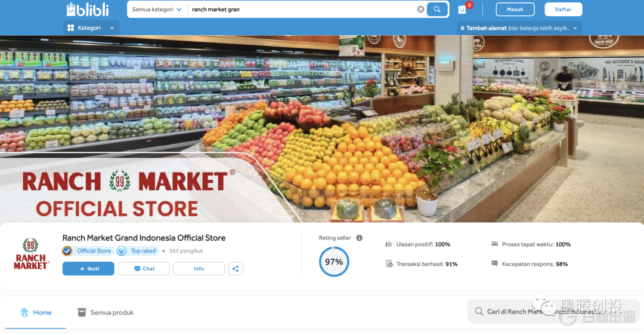The width and height of the screenshot is (644, 335).
Task: Open the Kategori menu
Action: [x=91, y=27]
